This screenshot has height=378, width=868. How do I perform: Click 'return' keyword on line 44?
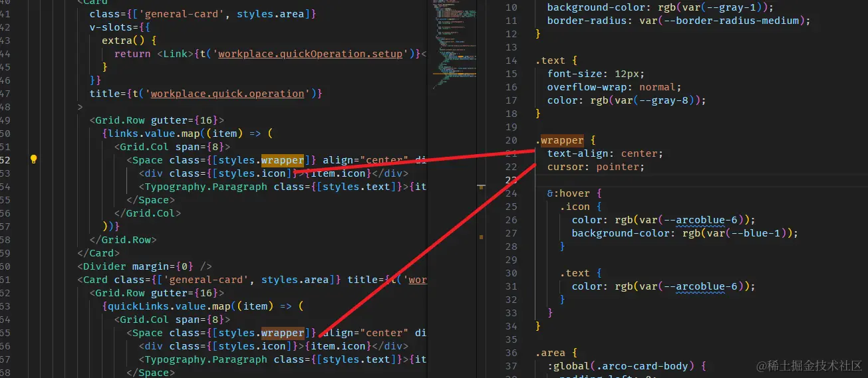pyautogui.click(x=132, y=54)
